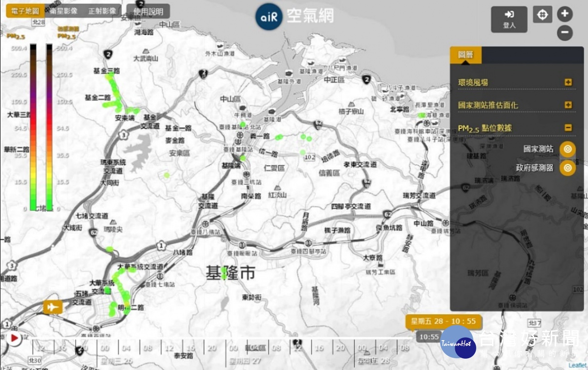Viewport: 588px width, 370px height.
Task: Switch to the 衛星影像 base map
Action: 64,11
